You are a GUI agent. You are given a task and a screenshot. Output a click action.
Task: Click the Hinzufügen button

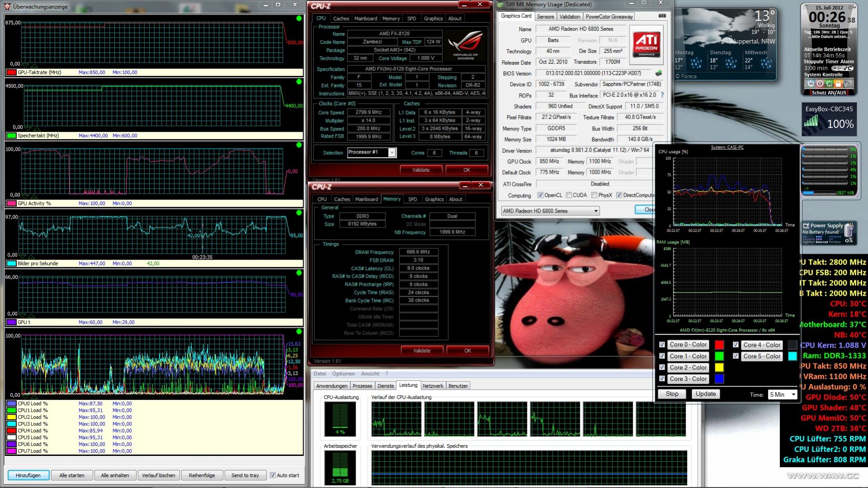28,475
